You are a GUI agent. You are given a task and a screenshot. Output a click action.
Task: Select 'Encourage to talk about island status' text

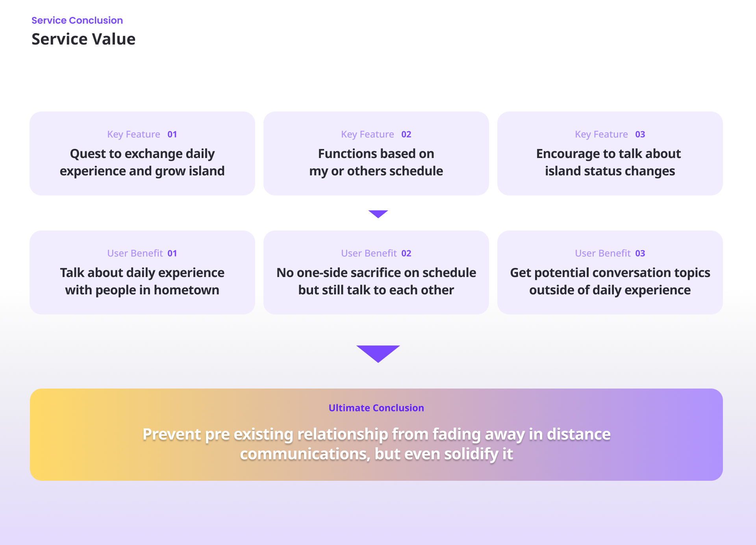(x=610, y=162)
